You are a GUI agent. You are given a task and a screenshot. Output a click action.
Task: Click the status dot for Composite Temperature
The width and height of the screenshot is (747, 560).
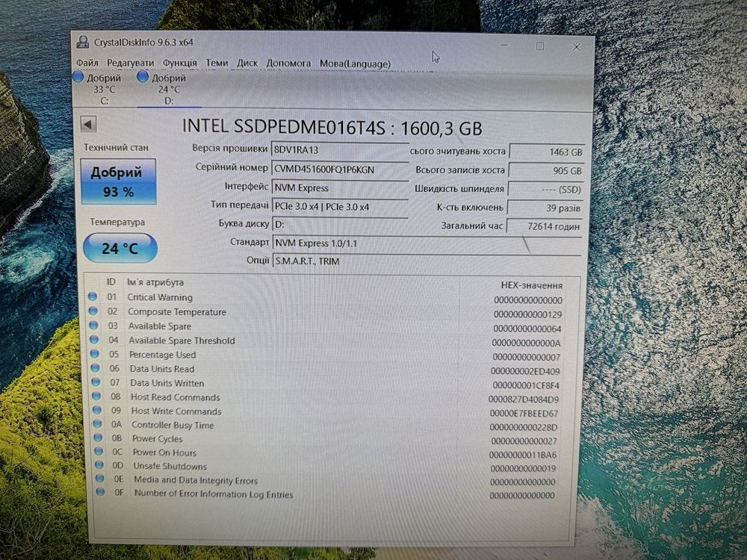[x=93, y=311]
